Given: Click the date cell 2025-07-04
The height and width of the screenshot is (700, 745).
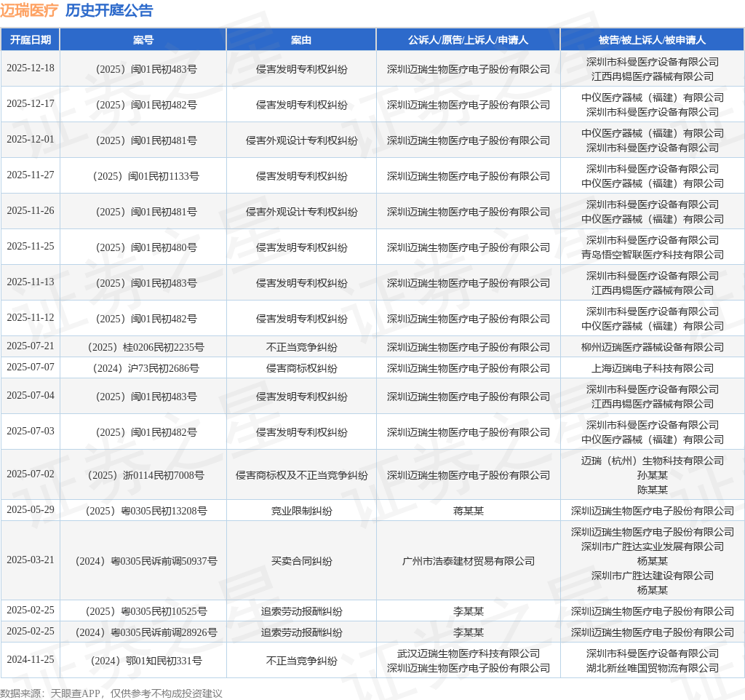Looking at the screenshot, I should [31, 395].
